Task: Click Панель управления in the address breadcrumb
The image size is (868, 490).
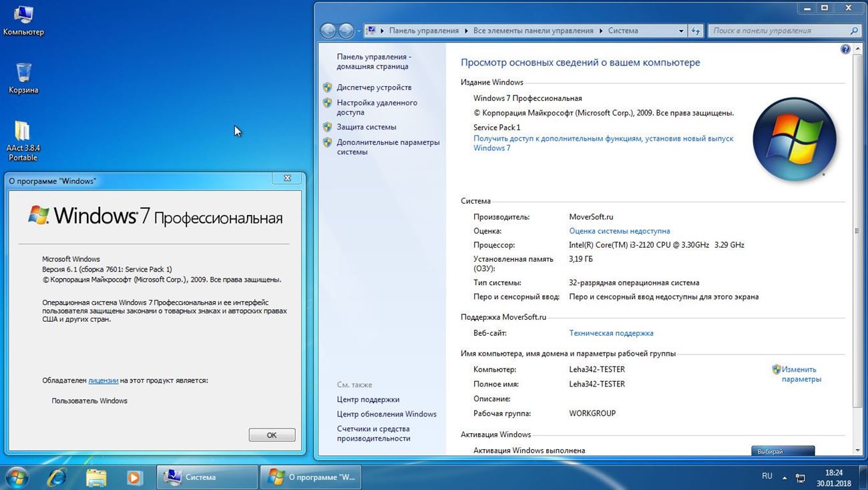Action: point(424,31)
